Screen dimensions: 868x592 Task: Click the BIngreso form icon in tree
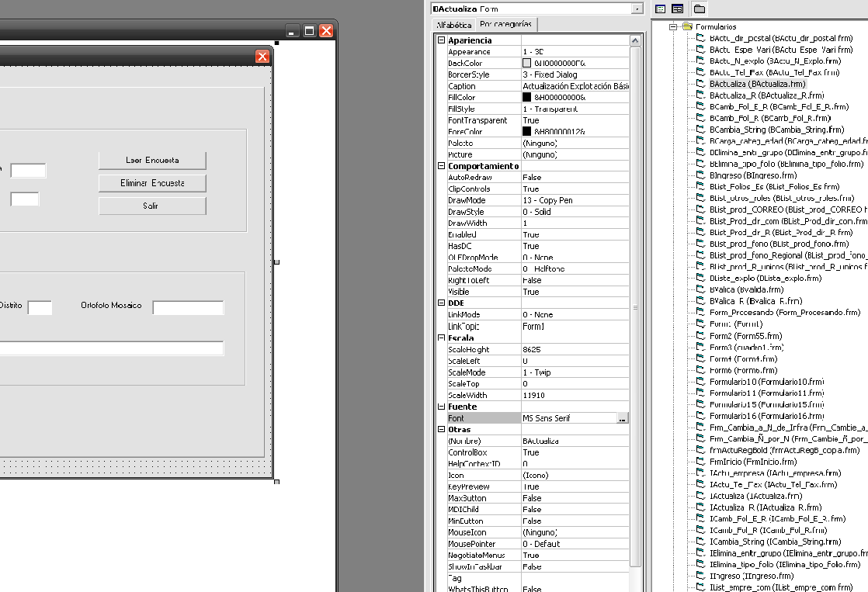(700, 175)
